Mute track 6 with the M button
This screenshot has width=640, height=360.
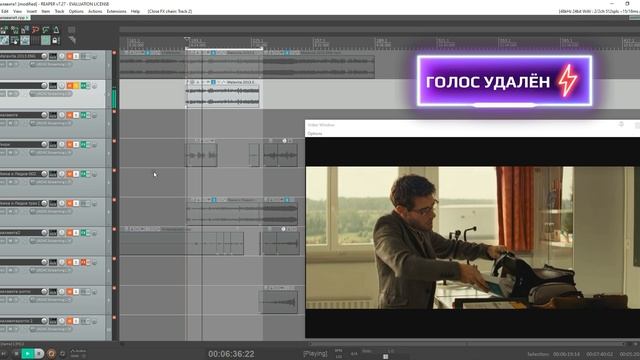coord(70,203)
